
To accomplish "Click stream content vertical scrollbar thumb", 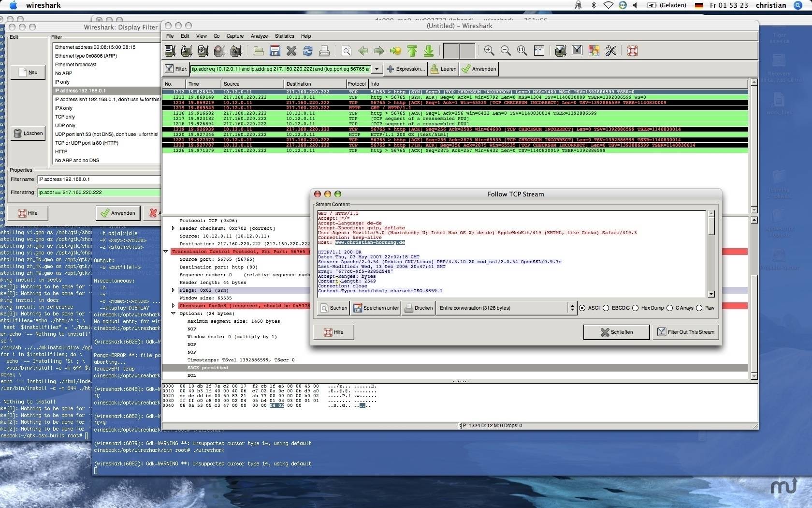I will point(711,225).
